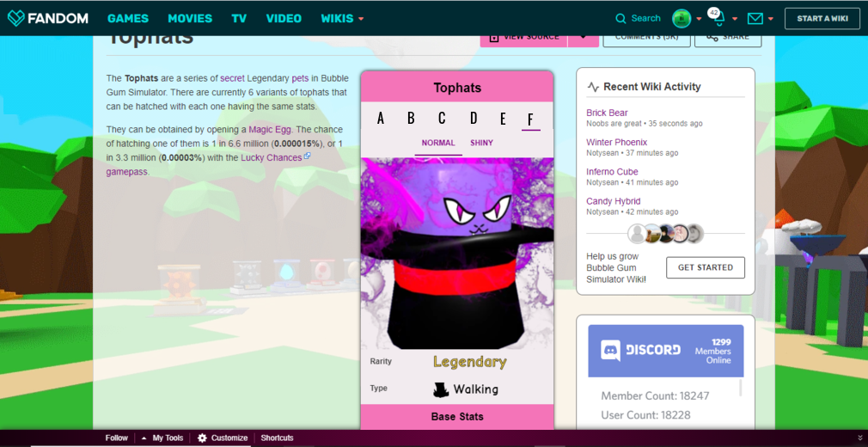Select variant tab F
Image resolution: width=868 pixels, height=447 pixels.
tap(530, 119)
